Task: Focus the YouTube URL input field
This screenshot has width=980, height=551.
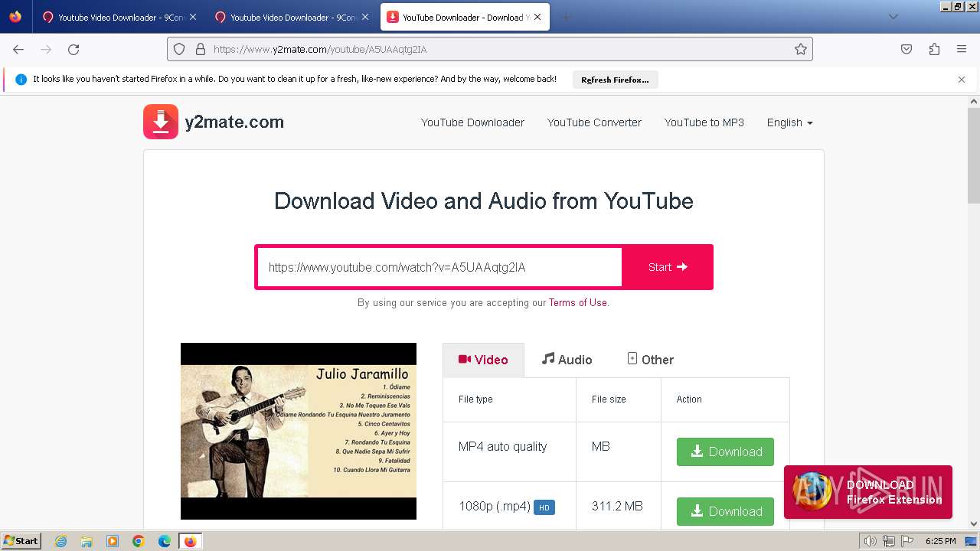Action: 439,267
